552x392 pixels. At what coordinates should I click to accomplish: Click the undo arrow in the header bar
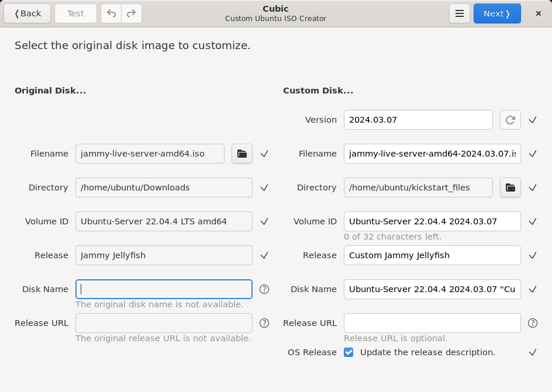click(111, 13)
